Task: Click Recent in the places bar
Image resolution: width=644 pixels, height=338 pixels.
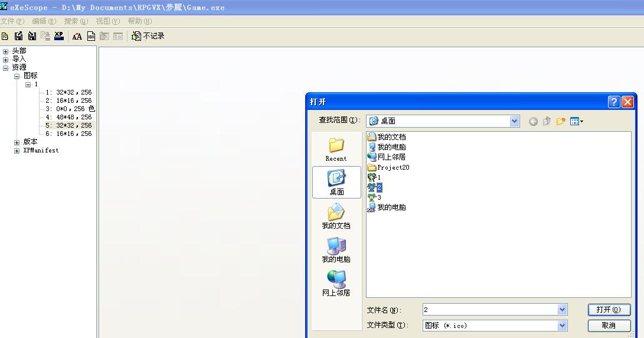Action: tap(336, 149)
